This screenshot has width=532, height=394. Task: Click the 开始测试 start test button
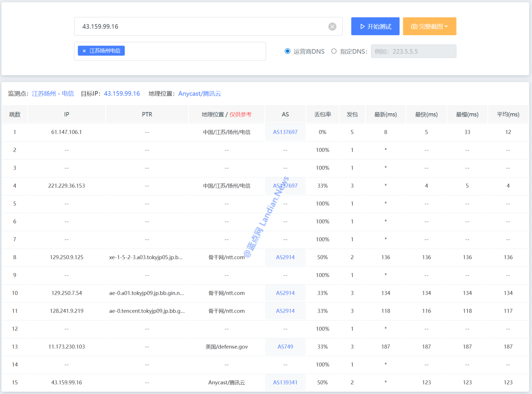click(375, 27)
